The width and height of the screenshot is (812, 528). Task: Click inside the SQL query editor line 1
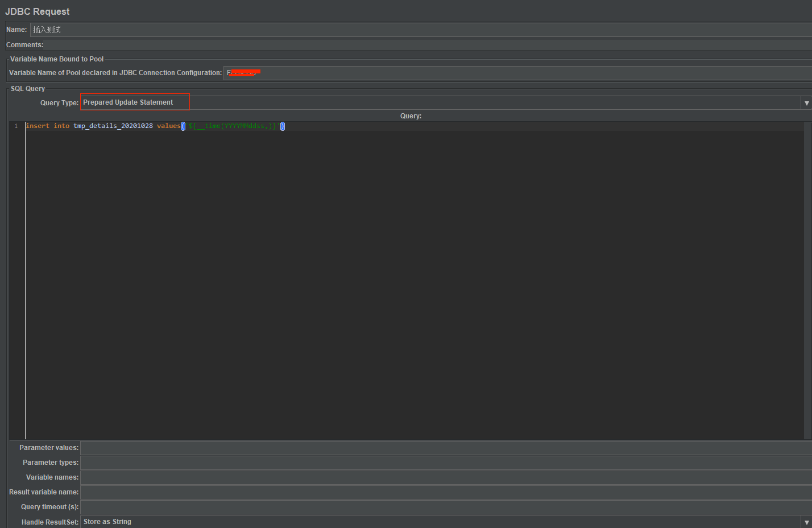coord(414,126)
